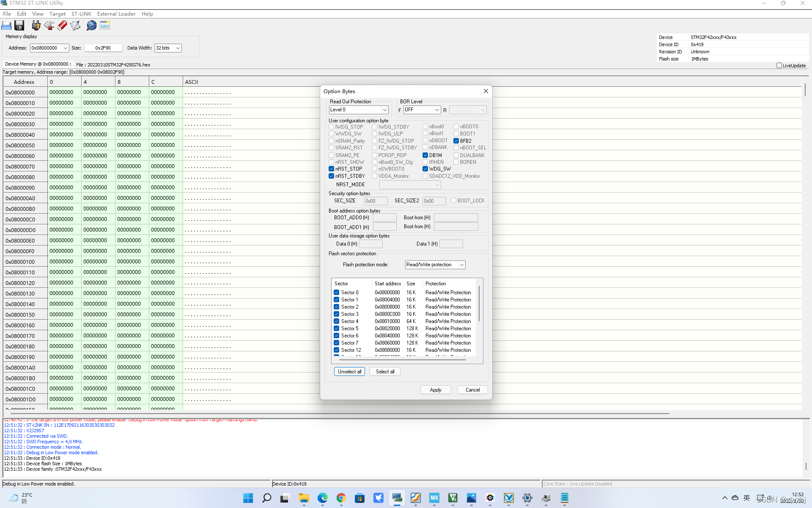Switch to the hex file tab
The width and height of the screenshot is (812, 508).
click(x=113, y=65)
